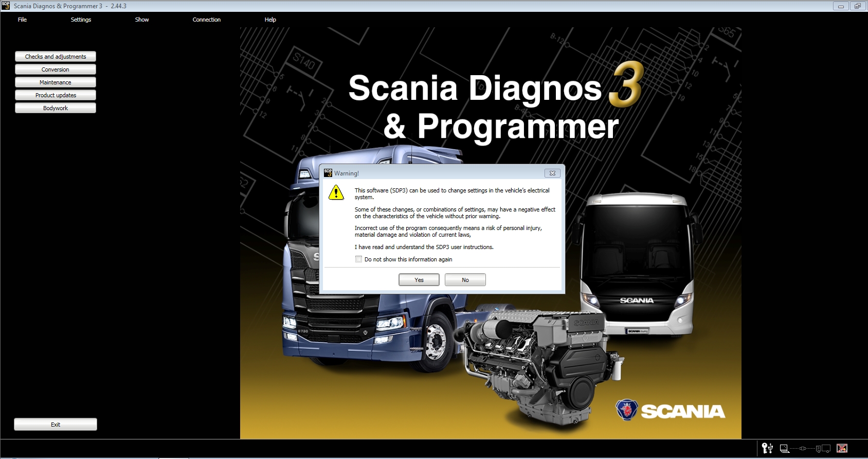Restore down the SDP3 window
The width and height of the screenshot is (868, 459).
tap(858, 6)
